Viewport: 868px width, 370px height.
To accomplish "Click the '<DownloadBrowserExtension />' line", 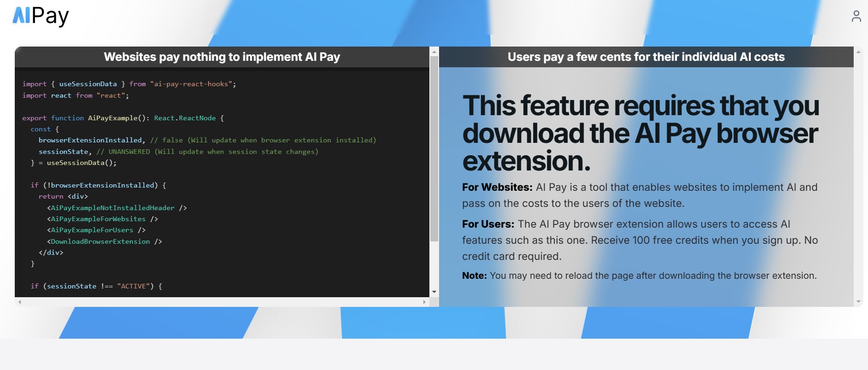I will (104, 241).
